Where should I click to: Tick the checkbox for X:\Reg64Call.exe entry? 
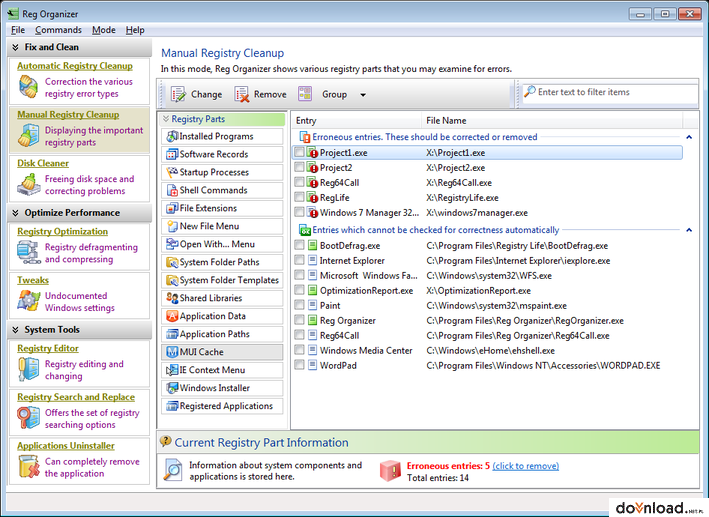(x=299, y=182)
